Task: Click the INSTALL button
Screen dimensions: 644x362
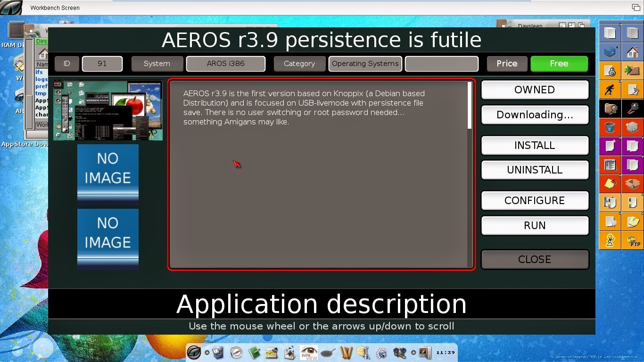Action: (x=535, y=145)
